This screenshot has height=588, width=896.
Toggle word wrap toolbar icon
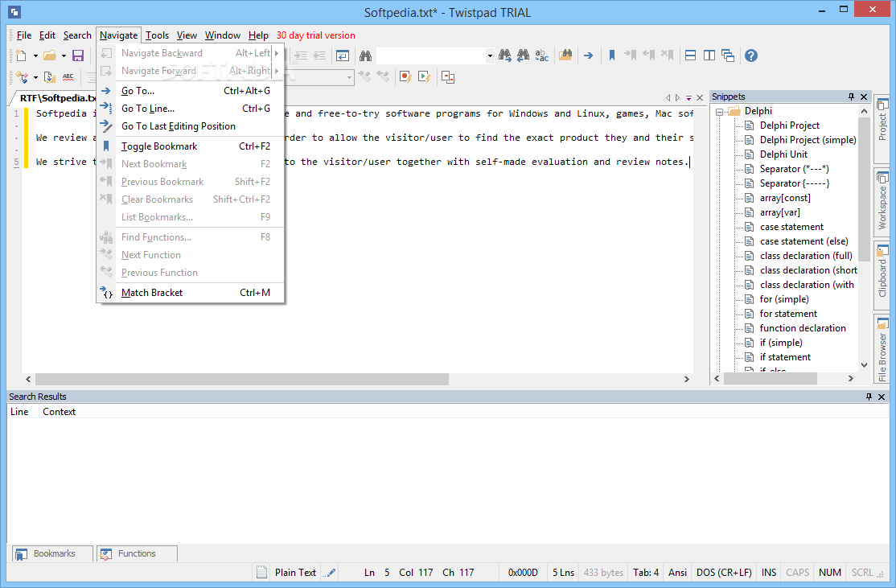343,56
